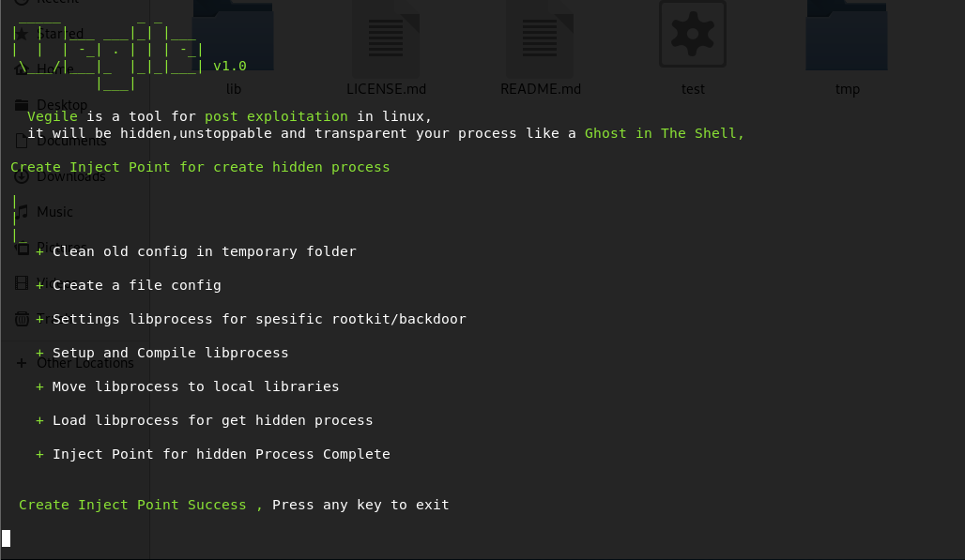The width and height of the screenshot is (965, 560).
Task: Click the Pictures sidebar icon
Action: pyautogui.click(x=23, y=248)
